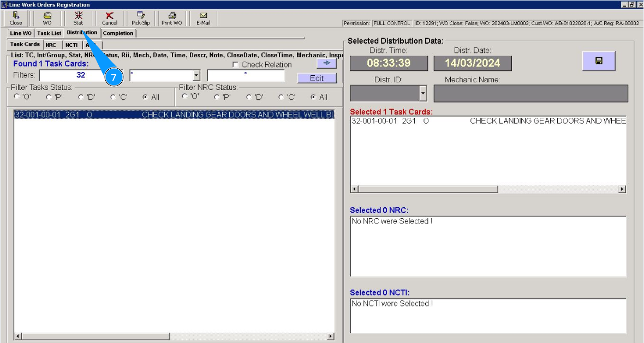Click the Distr. Time value 08:33:39
The height and width of the screenshot is (343, 644).
coord(389,63)
